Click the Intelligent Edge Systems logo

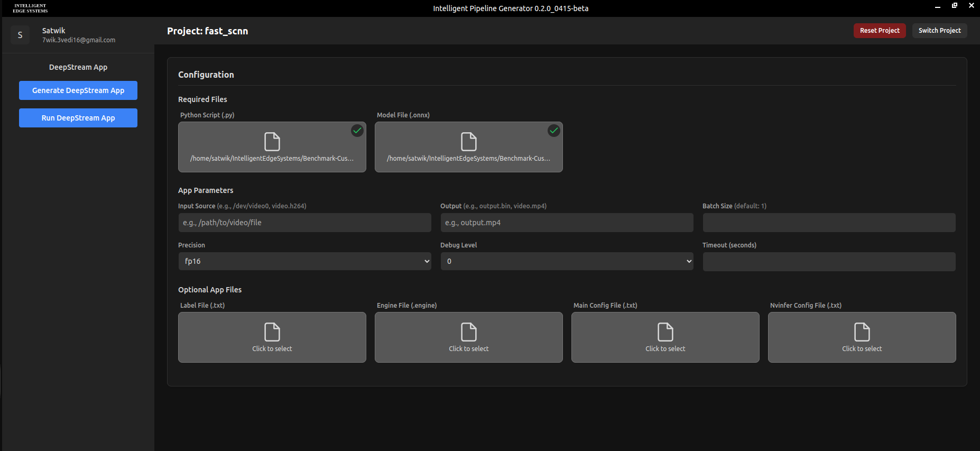tap(30, 8)
